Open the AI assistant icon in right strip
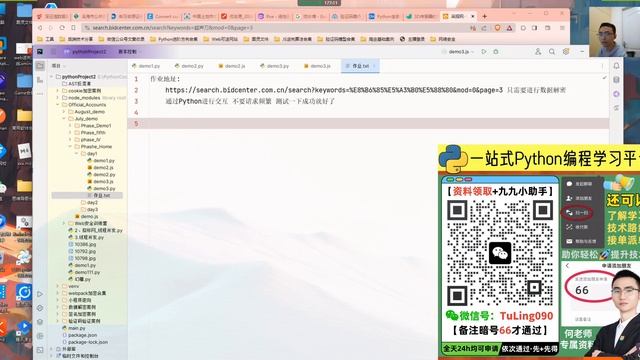Viewport: 640px width, 360px height. [616, 94]
